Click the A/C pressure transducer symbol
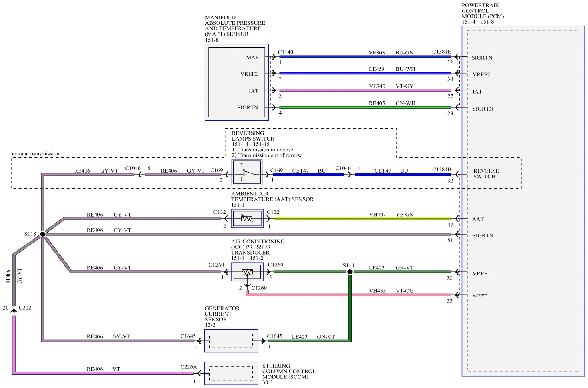Viewport: 588px width, 388px height. 247,272
